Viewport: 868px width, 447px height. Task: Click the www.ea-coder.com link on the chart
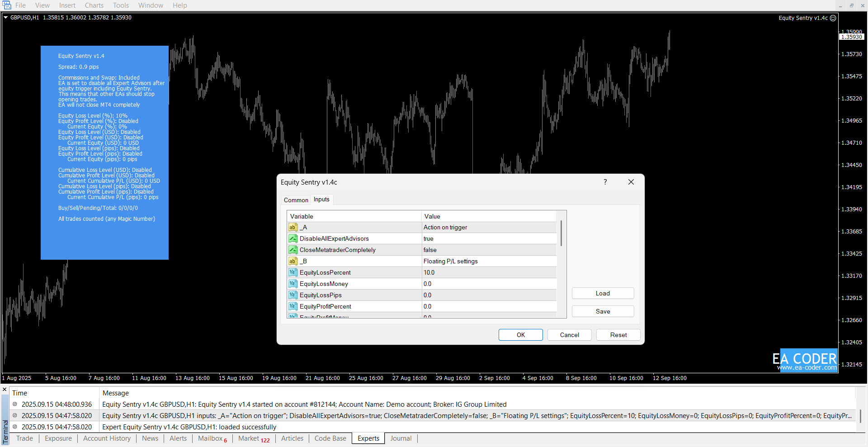pyautogui.click(x=807, y=367)
